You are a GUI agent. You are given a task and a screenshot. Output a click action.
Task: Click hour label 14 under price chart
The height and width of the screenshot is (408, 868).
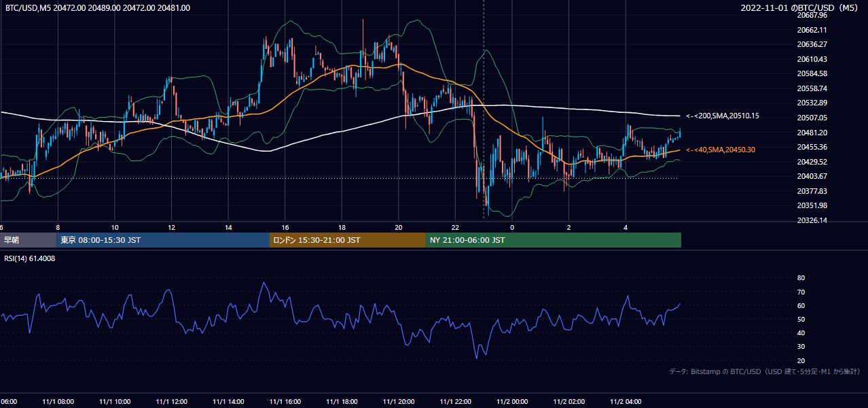228,228
